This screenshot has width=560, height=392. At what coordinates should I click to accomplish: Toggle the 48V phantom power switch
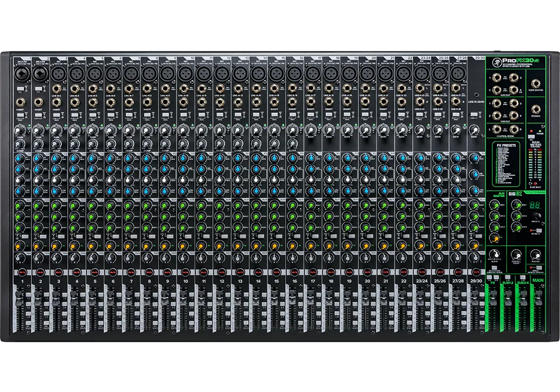[x=531, y=137]
